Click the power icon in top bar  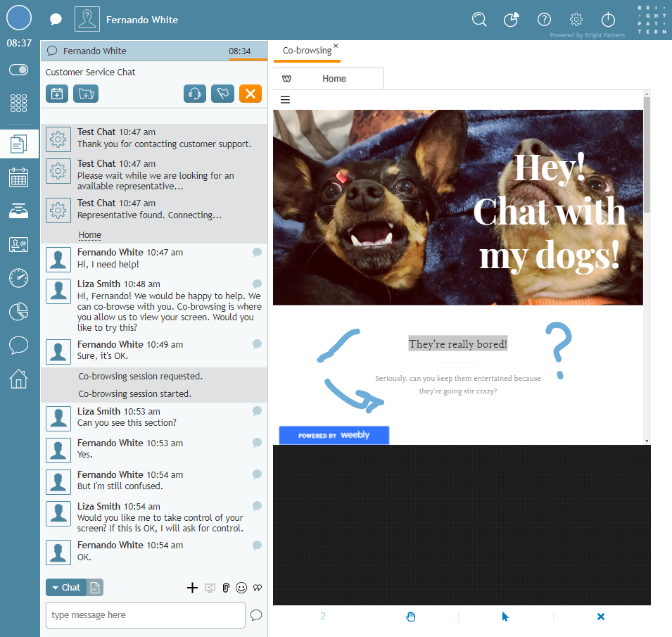pos(608,20)
